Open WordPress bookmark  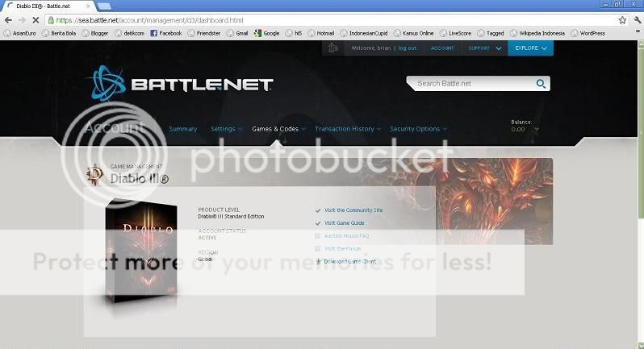click(x=588, y=33)
